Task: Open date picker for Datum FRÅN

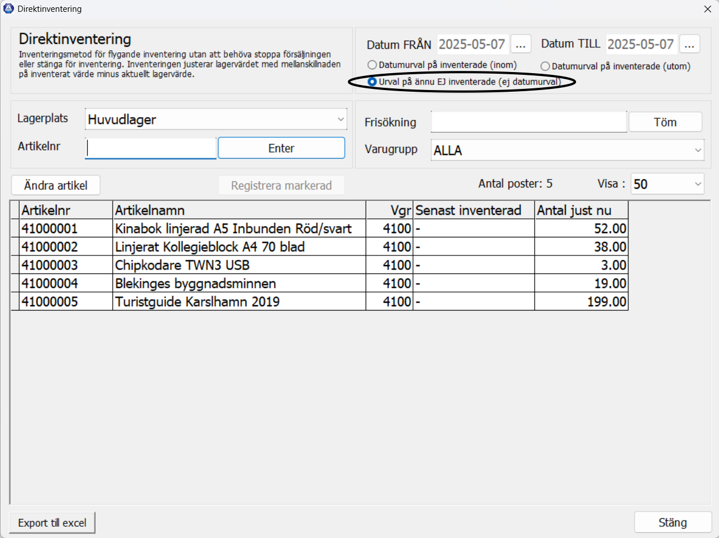Action: coord(520,44)
